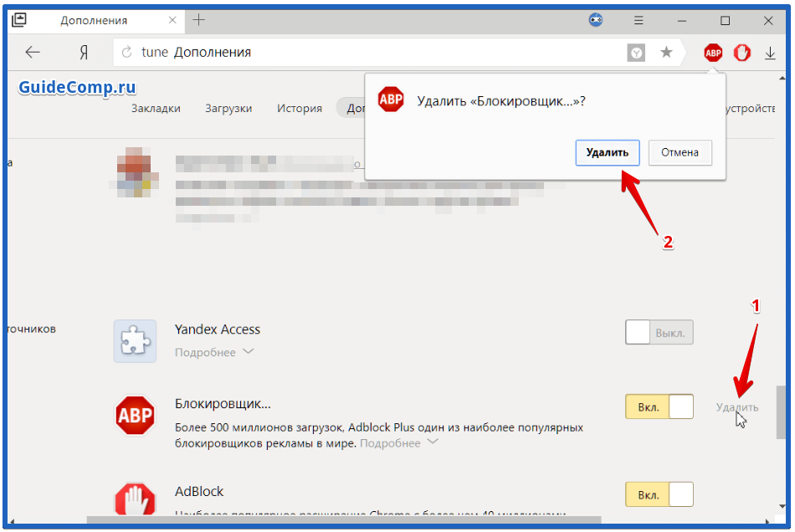The image size is (795, 532).
Task: Toggle Yandex Access switch Выкл.
Action: [659, 332]
